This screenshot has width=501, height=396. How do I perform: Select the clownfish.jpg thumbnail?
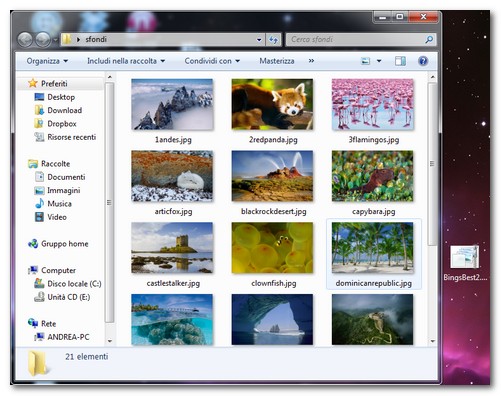(272, 248)
